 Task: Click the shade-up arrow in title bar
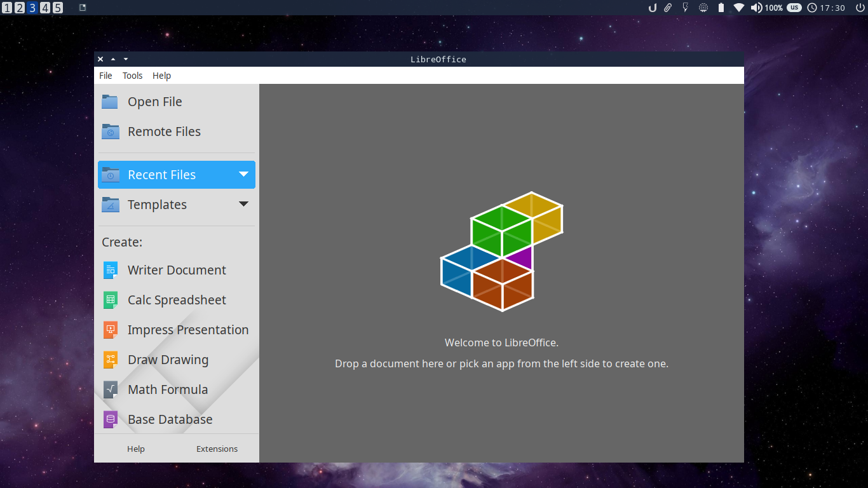pos(113,59)
